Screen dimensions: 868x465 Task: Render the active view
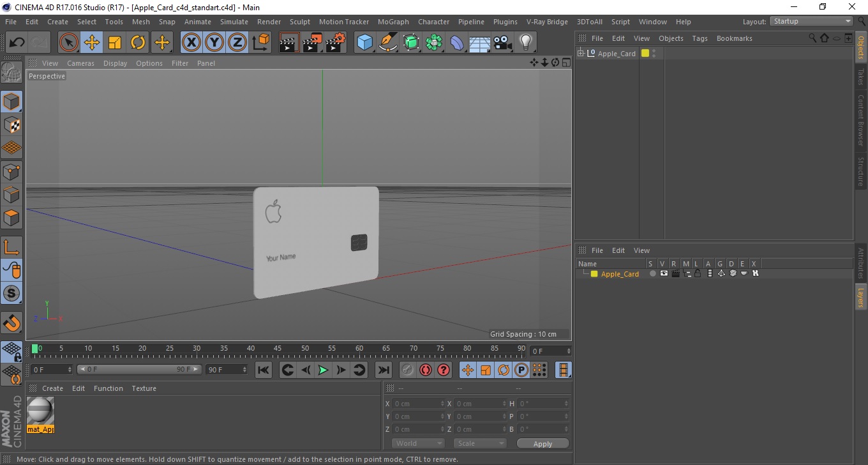(x=289, y=43)
